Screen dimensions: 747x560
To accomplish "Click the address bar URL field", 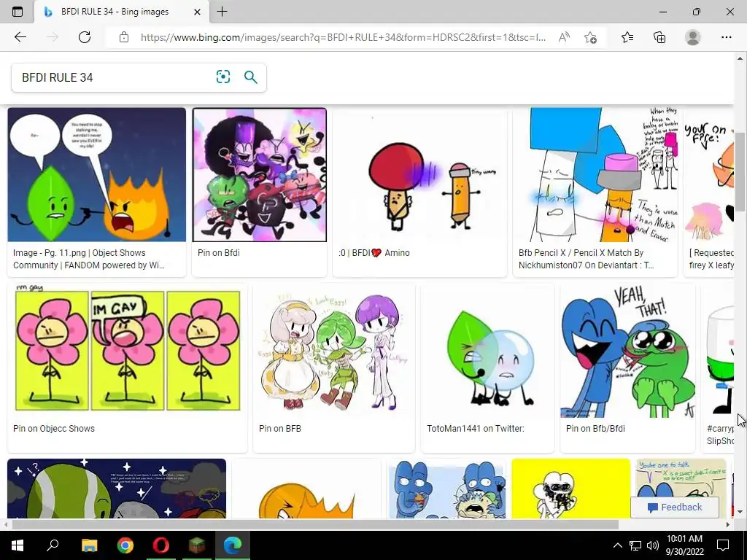I will click(x=343, y=37).
